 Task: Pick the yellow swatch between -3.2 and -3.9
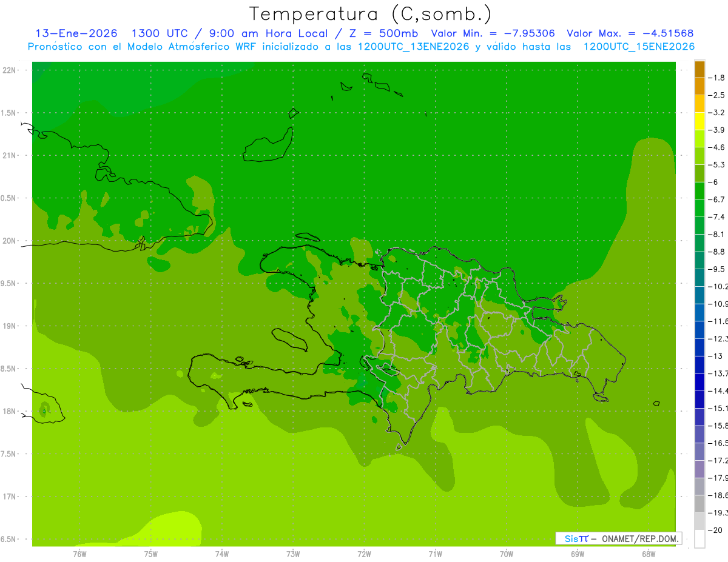pyautogui.click(x=699, y=121)
